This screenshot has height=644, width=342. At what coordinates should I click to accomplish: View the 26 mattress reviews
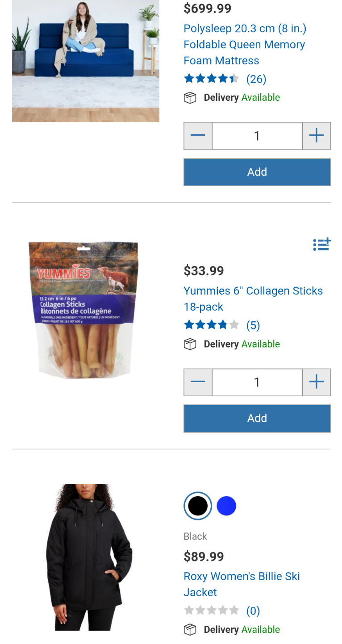click(256, 79)
